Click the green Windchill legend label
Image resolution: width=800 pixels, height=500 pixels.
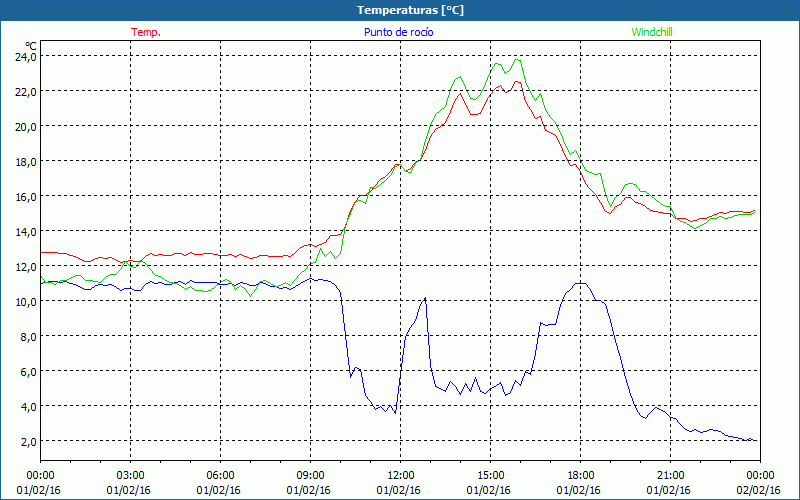[652, 32]
